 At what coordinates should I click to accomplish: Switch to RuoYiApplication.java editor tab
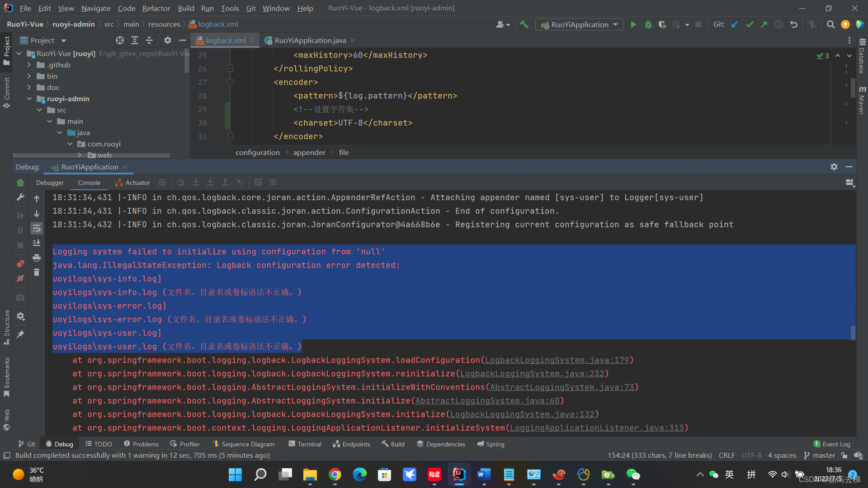(310, 40)
